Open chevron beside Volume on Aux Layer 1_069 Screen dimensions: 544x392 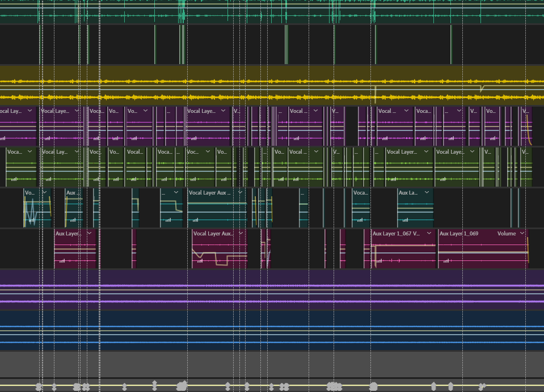pyautogui.click(x=522, y=233)
